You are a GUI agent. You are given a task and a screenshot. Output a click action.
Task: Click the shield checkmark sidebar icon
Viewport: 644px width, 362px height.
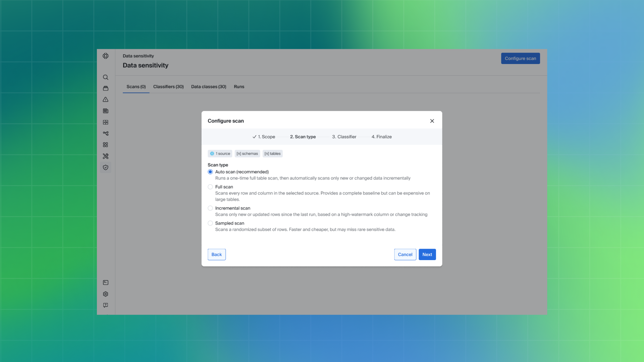click(x=105, y=167)
